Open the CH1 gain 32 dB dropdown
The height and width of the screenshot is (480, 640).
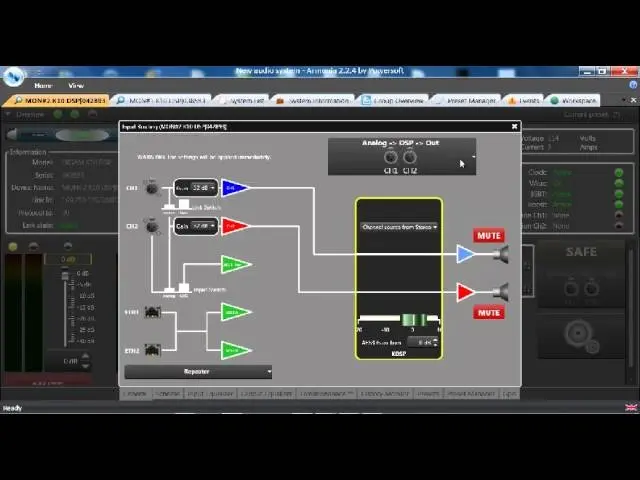click(203, 188)
